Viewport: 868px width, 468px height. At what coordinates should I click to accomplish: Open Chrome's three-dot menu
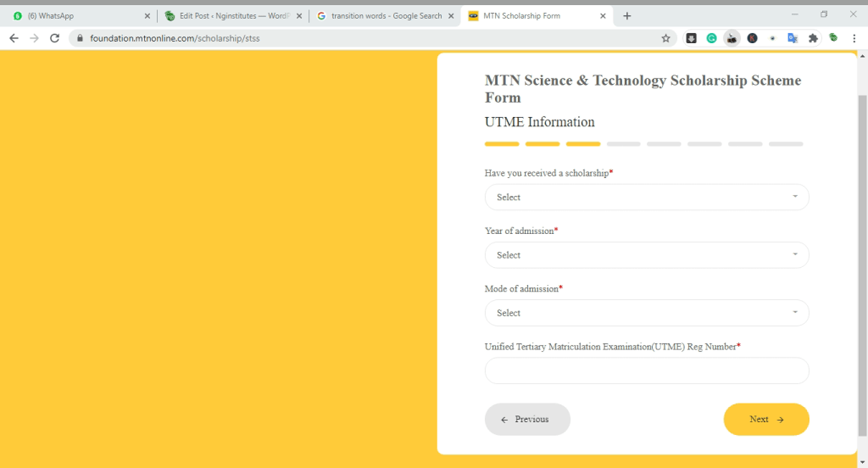[854, 38]
